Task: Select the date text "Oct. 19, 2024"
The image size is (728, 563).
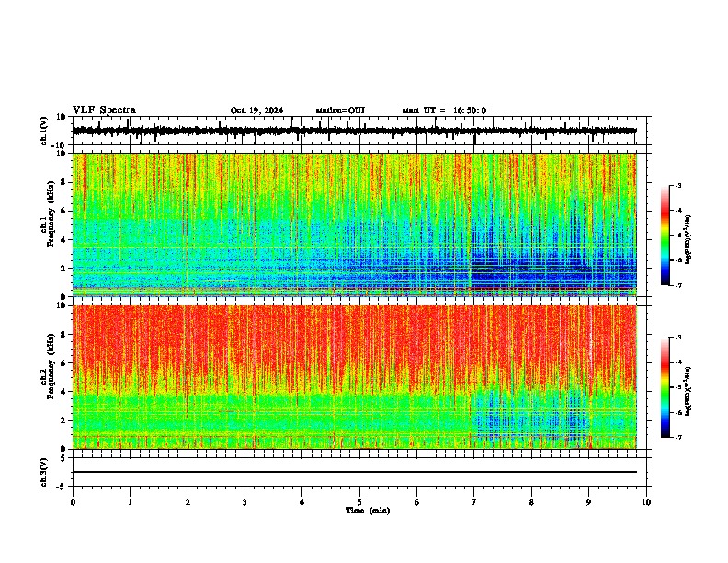Action: [256, 110]
